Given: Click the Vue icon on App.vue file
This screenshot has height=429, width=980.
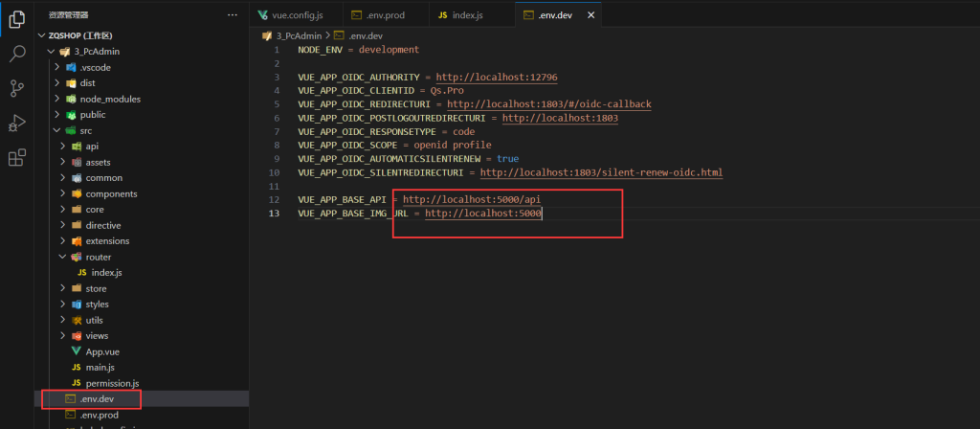Looking at the screenshot, I should click(x=76, y=351).
